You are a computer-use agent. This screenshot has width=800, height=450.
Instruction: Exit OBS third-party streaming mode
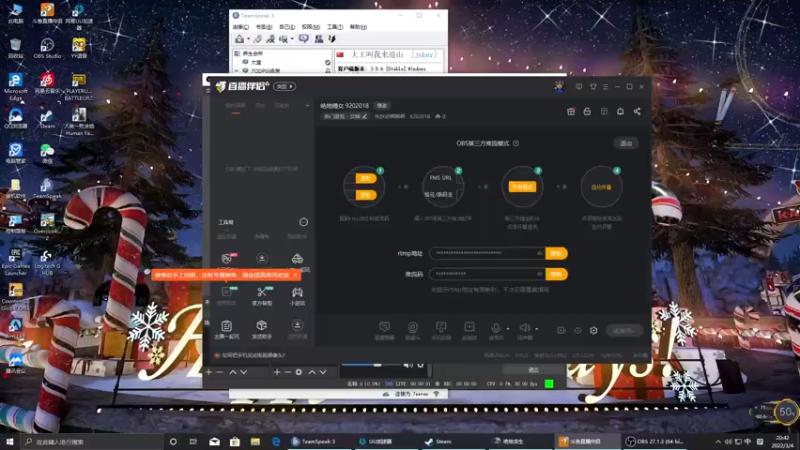click(626, 143)
